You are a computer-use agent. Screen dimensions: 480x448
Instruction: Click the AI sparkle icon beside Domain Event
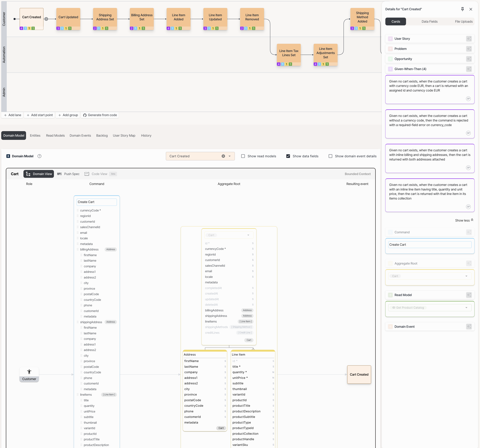pyautogui.click(x=469, y=327)
